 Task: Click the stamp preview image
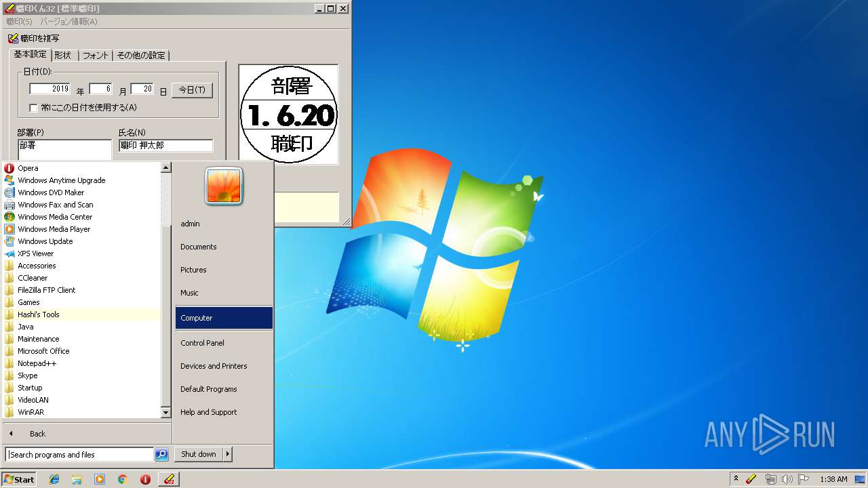coord(289,114)
